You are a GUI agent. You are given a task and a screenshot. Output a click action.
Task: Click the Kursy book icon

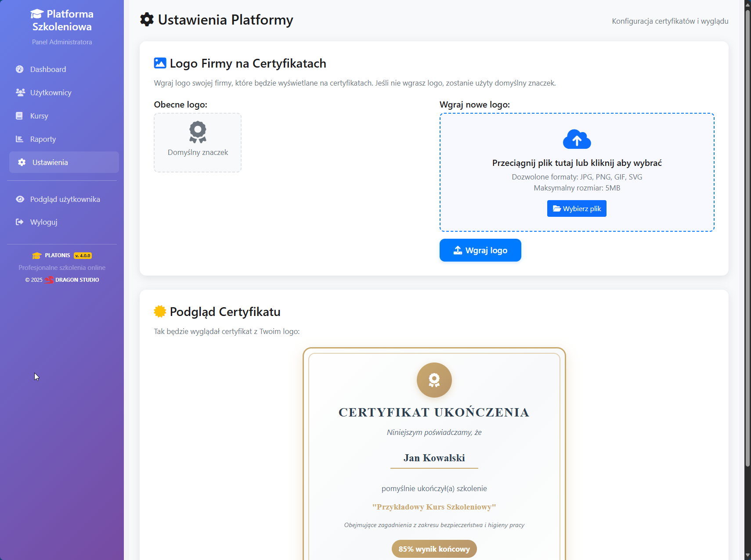coord(19,116)
